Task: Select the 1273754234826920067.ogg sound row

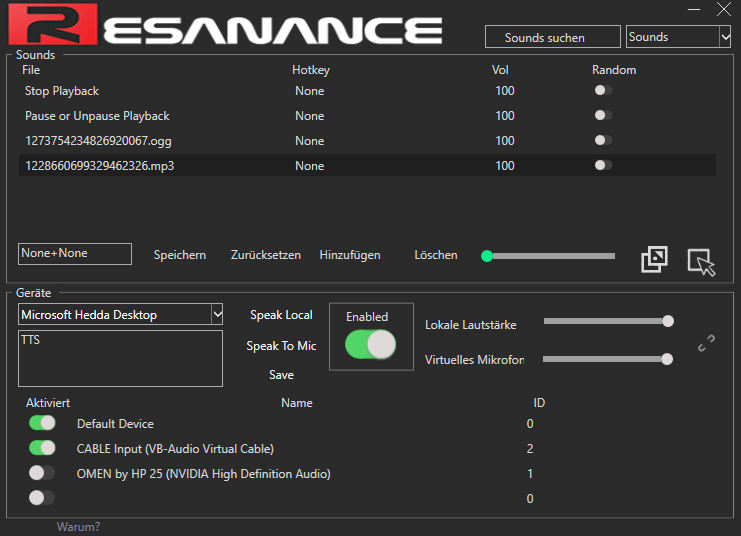Action: point(98,141)
